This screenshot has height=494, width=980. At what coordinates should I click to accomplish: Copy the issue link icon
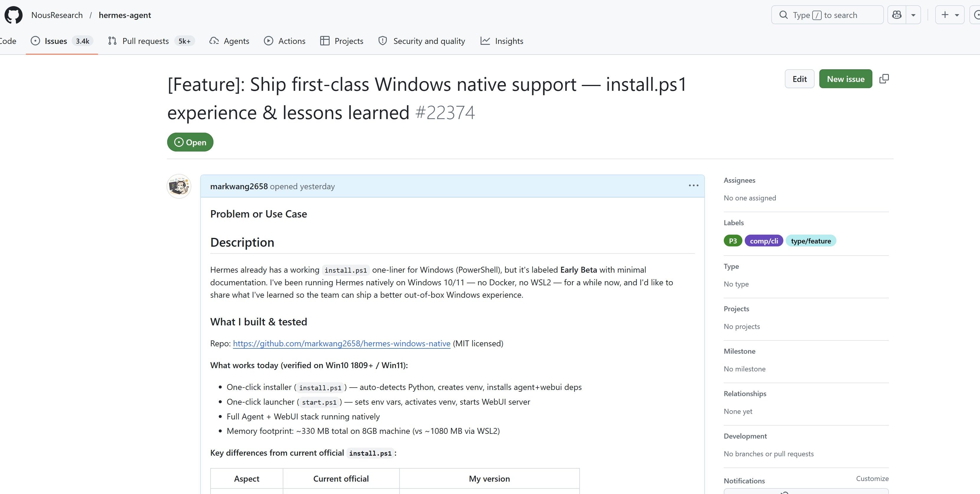click(x=884, y=79)
